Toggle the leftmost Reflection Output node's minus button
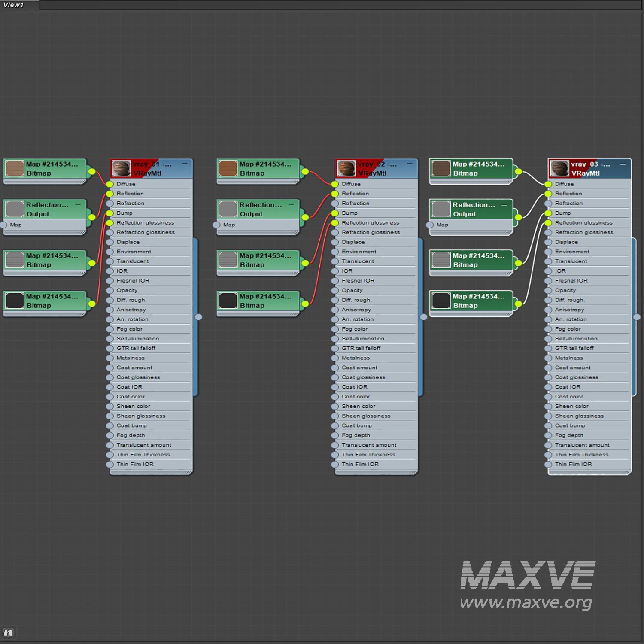The image size is (644, 644). 78,204
